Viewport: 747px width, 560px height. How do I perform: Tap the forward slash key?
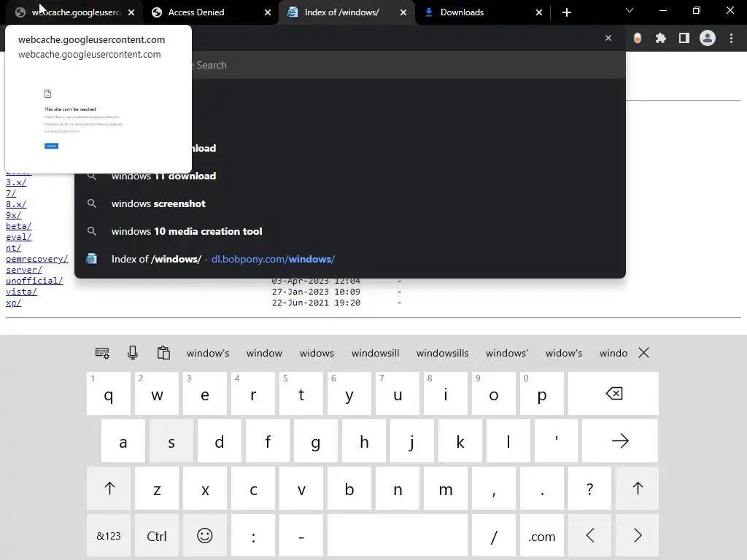(494, 536)
